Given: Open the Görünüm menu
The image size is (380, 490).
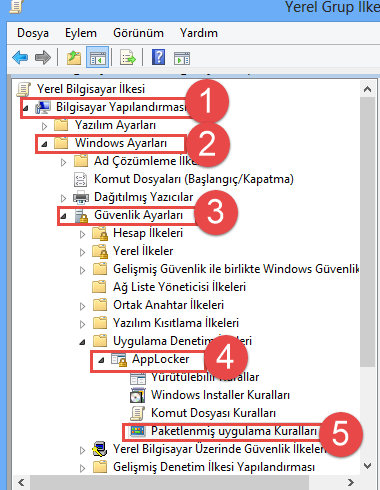Looking at the screenshot, I should click(x=138, y=33).
